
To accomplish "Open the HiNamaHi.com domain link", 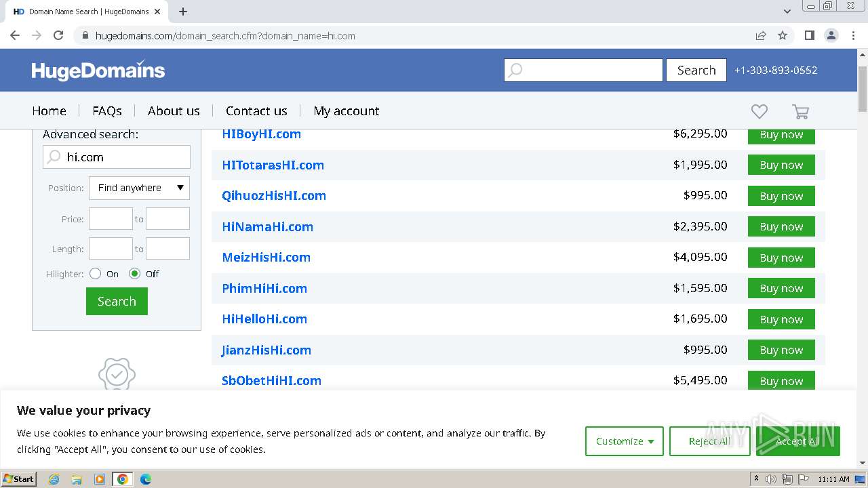I will click(x=267, y=226).
